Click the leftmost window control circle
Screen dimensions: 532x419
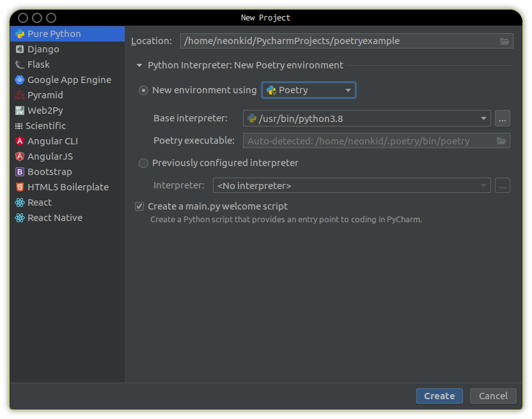click(x=23, y=18)
